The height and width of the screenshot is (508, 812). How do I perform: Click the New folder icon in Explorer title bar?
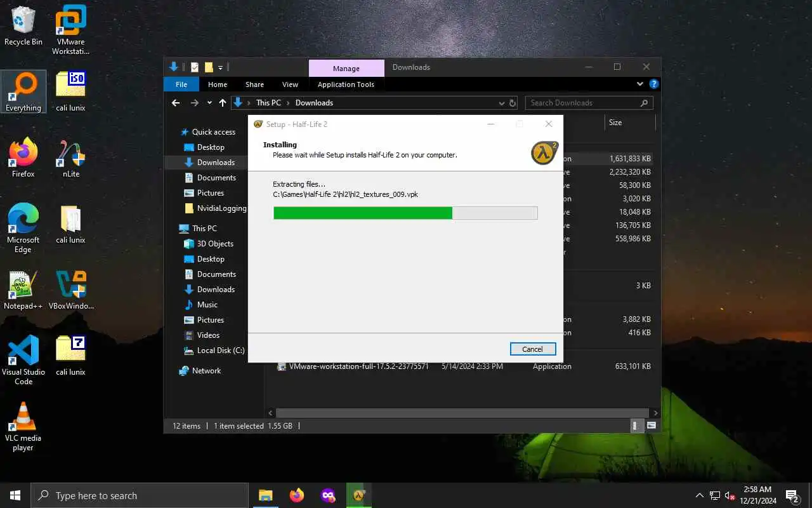(208, 67)
